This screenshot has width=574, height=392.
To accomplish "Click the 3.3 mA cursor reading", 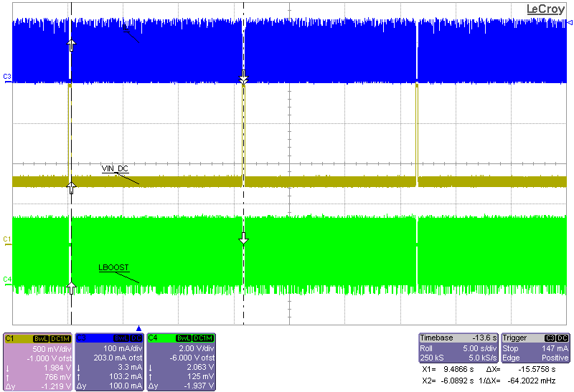I will [130, 367].
